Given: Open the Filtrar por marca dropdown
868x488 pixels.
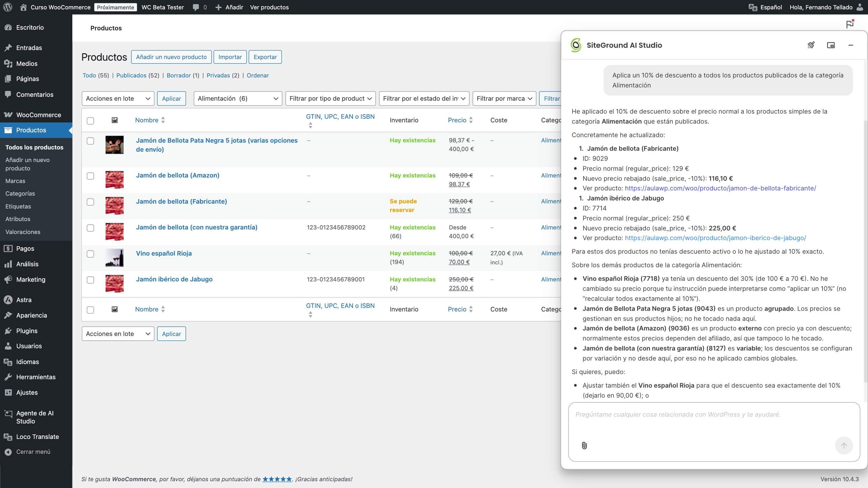Looking at the screenshot, I should click(504, 98).
